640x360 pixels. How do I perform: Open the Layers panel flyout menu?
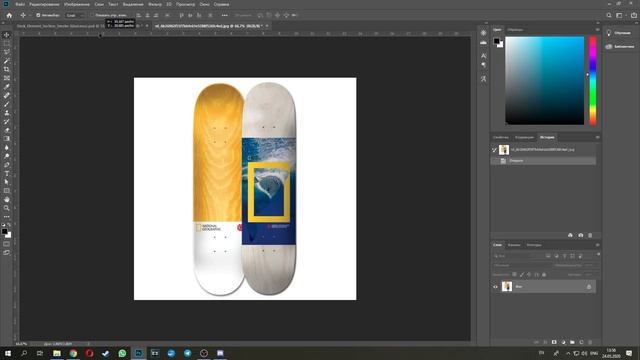click(x=597, y=245)
